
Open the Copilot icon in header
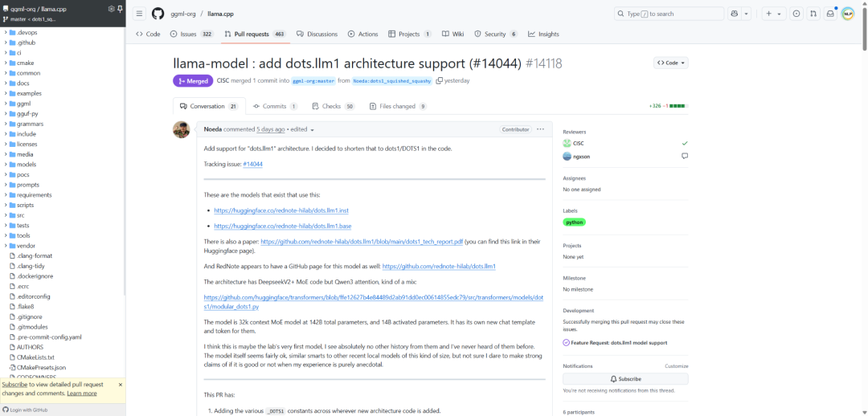[735, 14]
